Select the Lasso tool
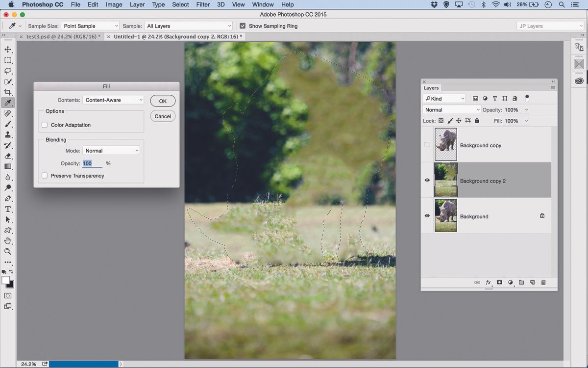The width and height of the screenshot is (588, 368). point(7,71)
